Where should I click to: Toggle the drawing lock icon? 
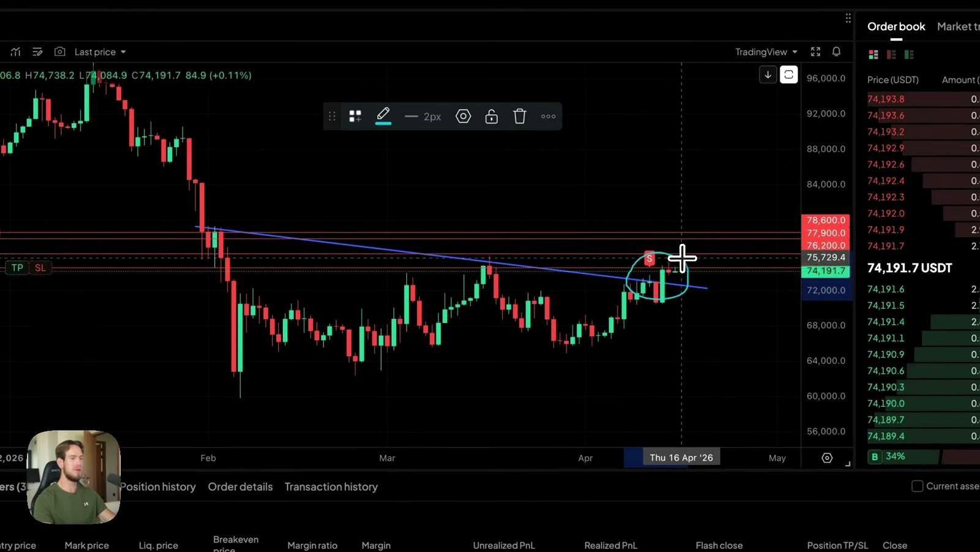pyautogui.click(x=491, y=116)
